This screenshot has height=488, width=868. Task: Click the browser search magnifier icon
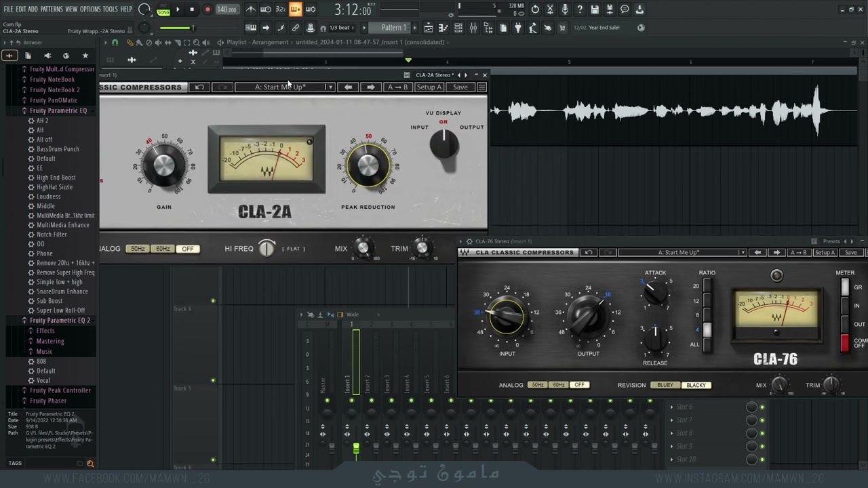(90, 464)
